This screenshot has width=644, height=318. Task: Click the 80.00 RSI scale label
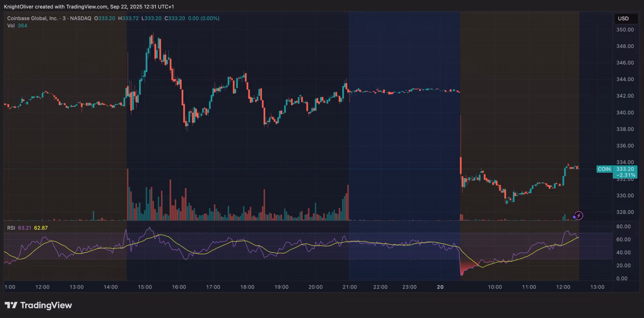pyautogui.click(x=623, y=227)
